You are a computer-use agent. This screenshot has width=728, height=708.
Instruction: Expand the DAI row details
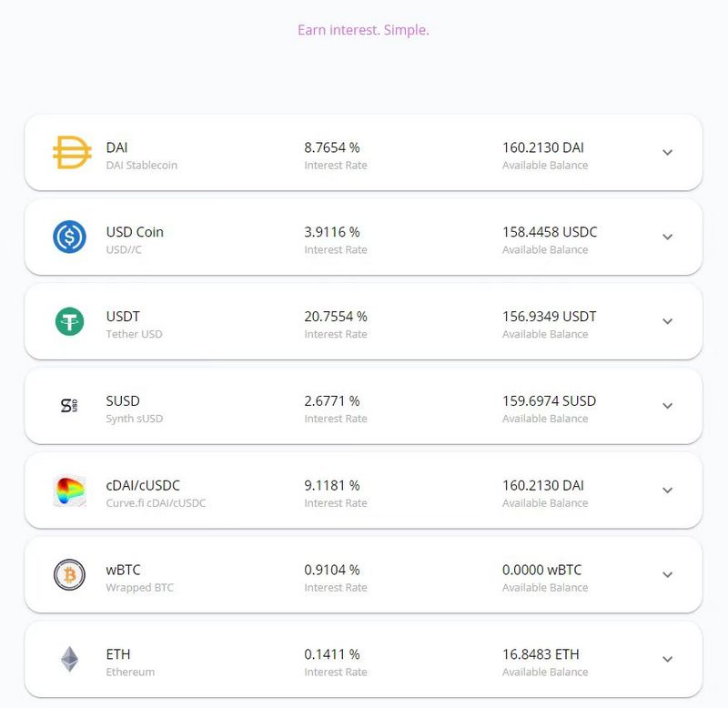point(667,152)
